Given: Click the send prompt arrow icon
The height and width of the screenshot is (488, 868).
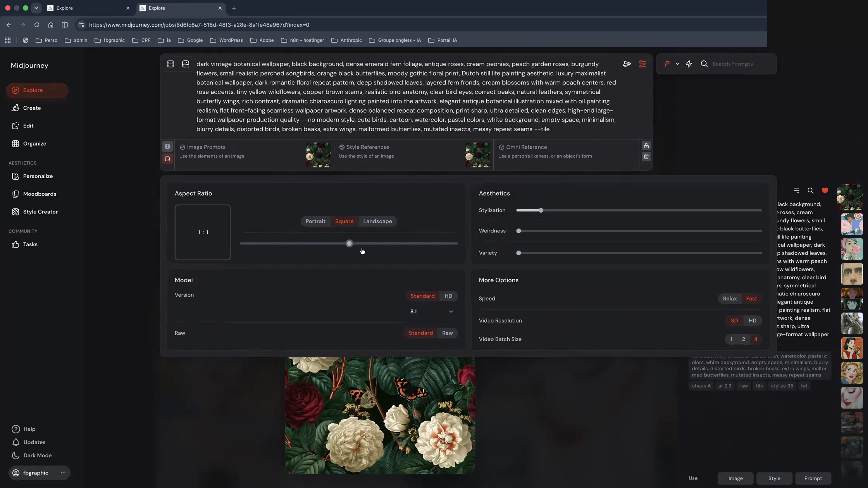Looking at the screenshot, I should coord(627,64).
